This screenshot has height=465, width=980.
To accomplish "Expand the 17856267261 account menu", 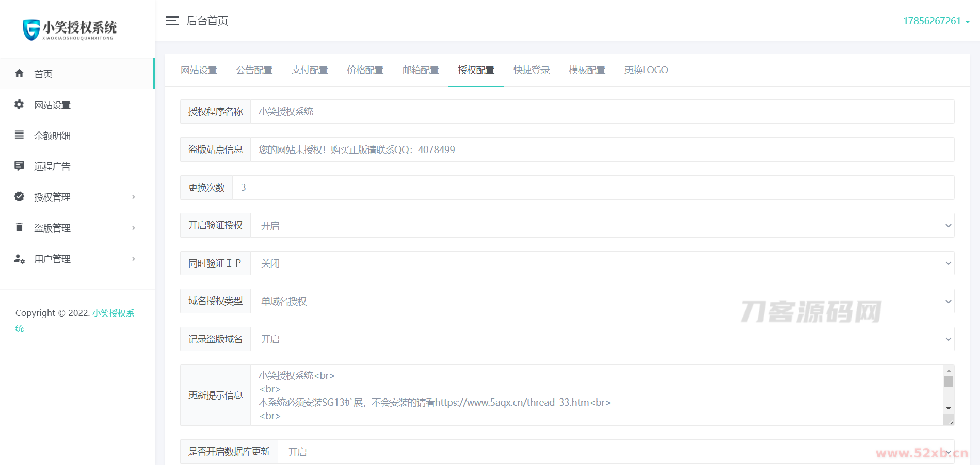I will (x=936, y=21).
